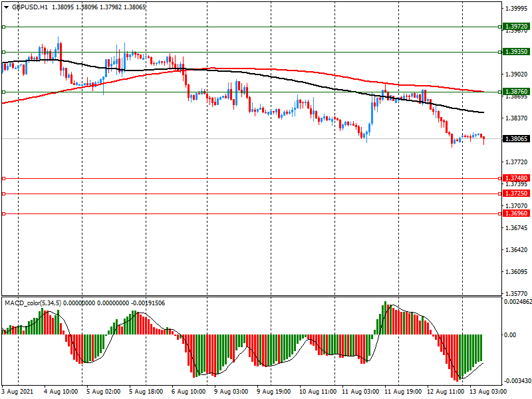Click the 1.36095 price axis value
This screenshot has width=532, height=399.
pyautogui.click(x=517, y=272)
